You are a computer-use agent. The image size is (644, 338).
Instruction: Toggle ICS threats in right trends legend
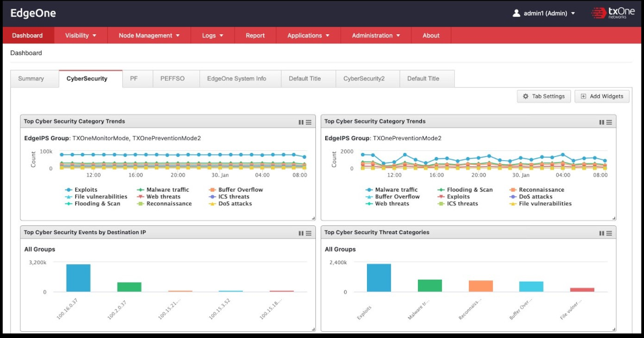[458, 204]
